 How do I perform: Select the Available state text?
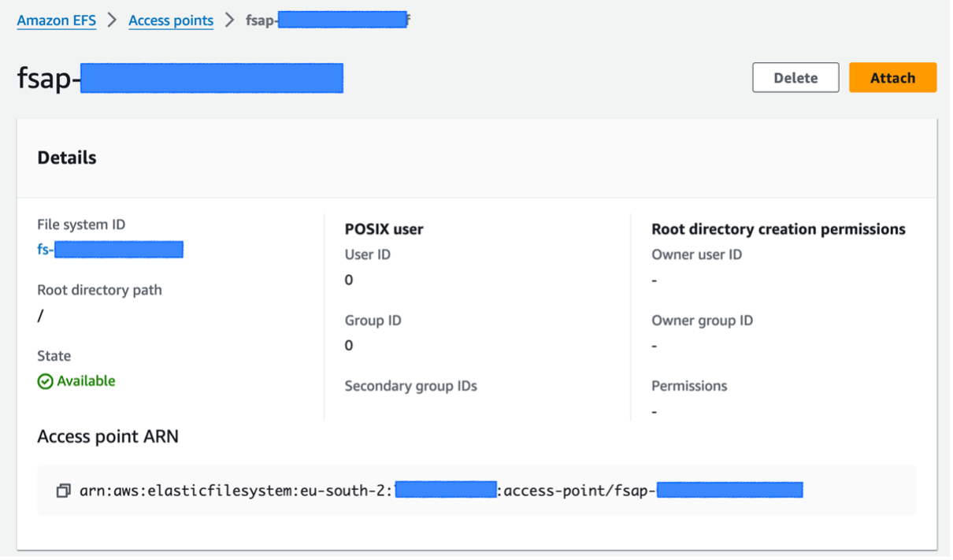(86, 381)
